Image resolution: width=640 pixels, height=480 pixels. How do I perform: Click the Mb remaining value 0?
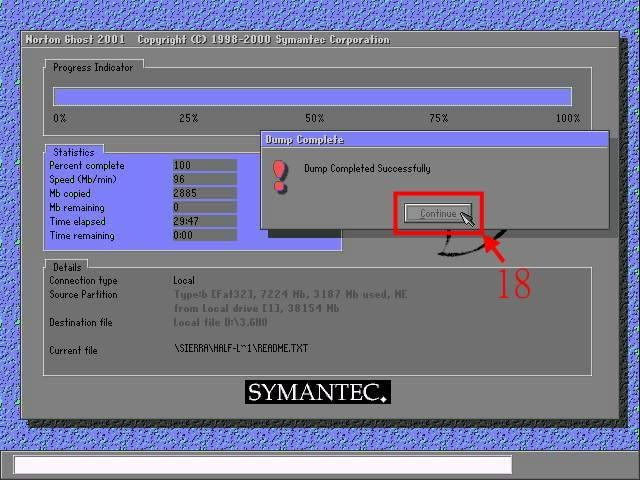tap(204, 207)
